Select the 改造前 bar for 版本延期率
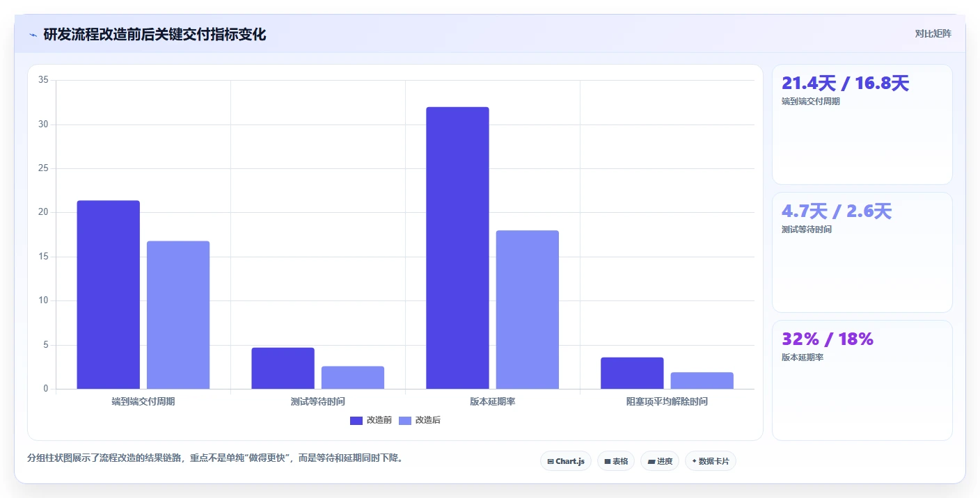Screen dimensions: 980x498 point(458,248)
